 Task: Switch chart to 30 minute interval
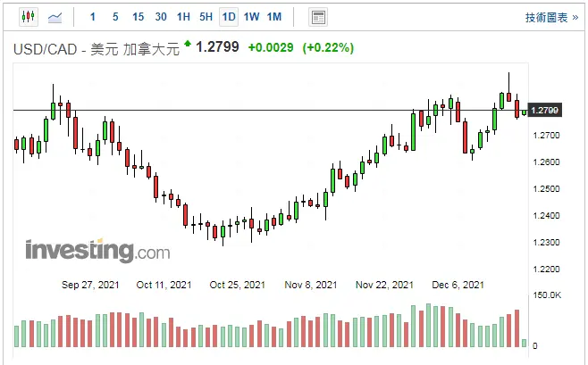click(x=160, y=17)
